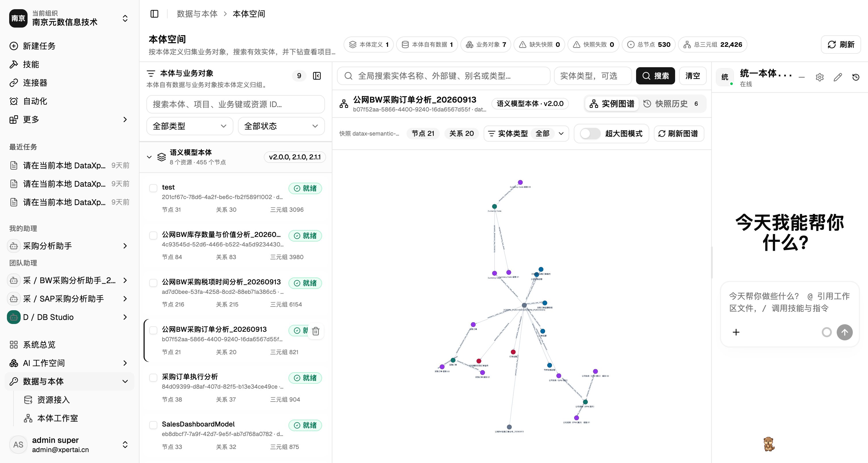This screenshot has height=463, width=868.
Task: Click the 实体类型，可选 input
Action: click(x=593, y=76)
